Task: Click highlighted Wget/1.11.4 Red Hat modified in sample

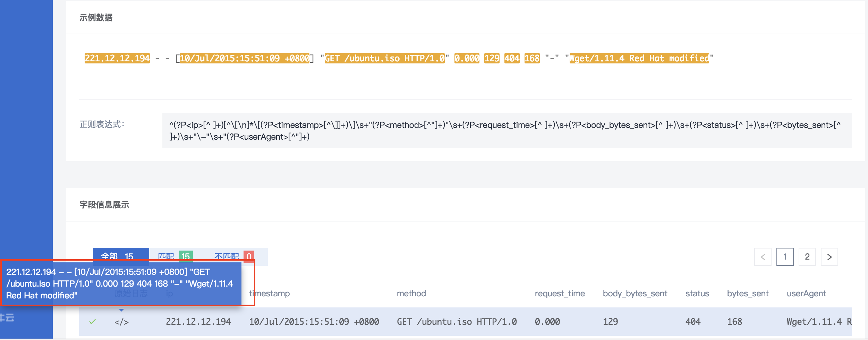Action: [639, 58]
